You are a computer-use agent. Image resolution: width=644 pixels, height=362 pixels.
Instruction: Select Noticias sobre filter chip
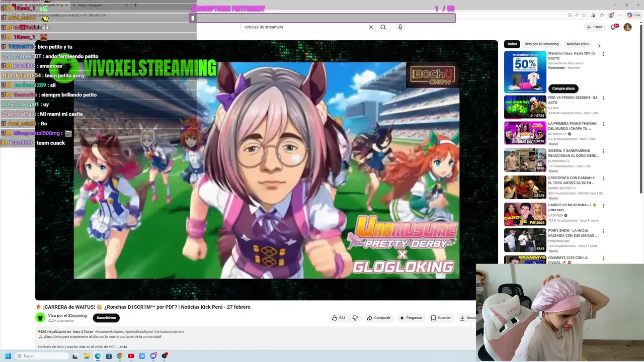point(578,44)
